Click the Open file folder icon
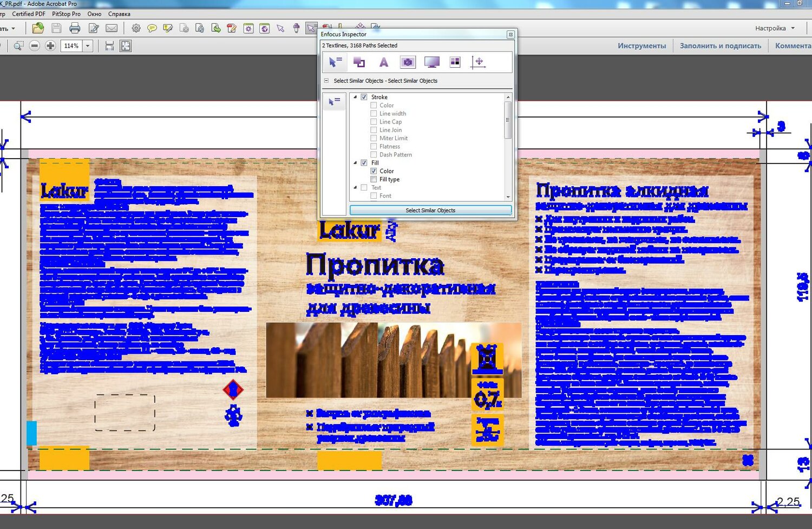Viewport: 812px width, 529px height. pos(38,28)
